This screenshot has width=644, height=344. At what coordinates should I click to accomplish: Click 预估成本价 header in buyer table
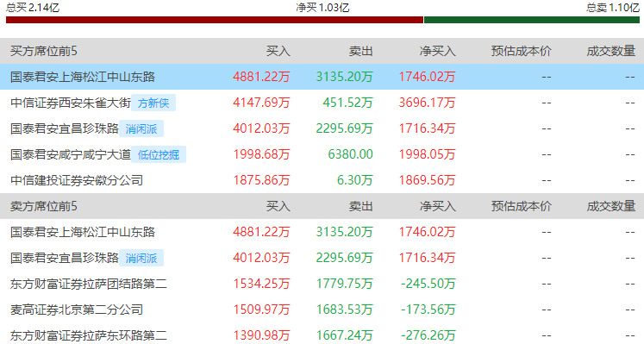coord(522,51)
